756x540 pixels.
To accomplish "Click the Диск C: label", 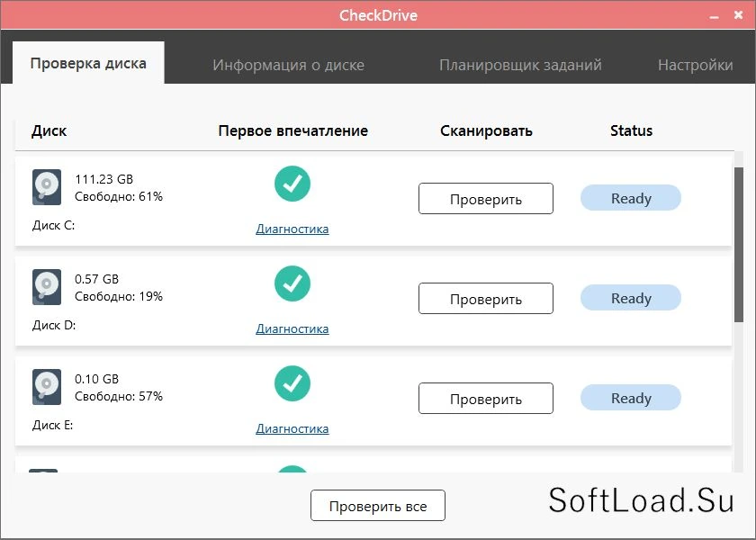I will coord(53,225).
